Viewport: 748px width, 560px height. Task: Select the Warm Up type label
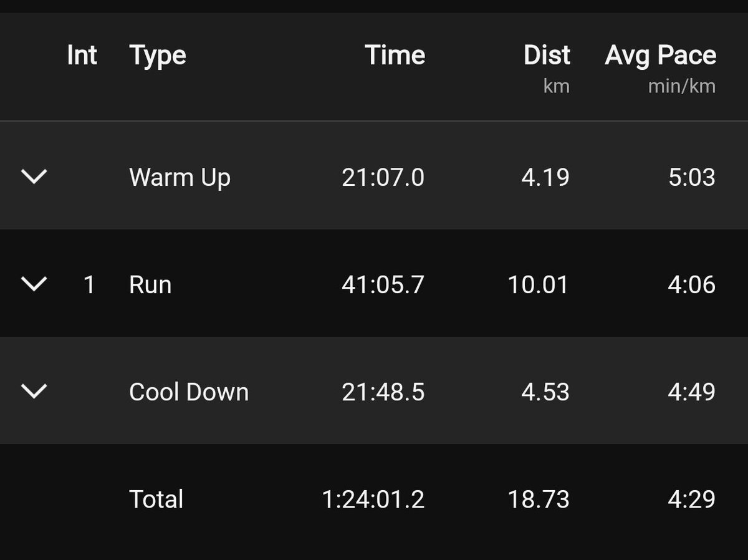180,178
